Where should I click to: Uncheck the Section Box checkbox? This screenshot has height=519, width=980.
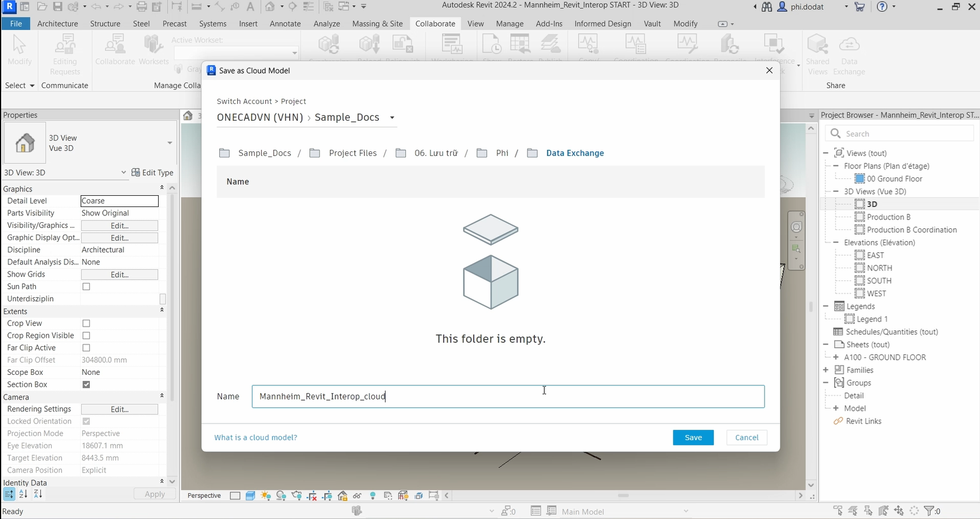(86, 384)
